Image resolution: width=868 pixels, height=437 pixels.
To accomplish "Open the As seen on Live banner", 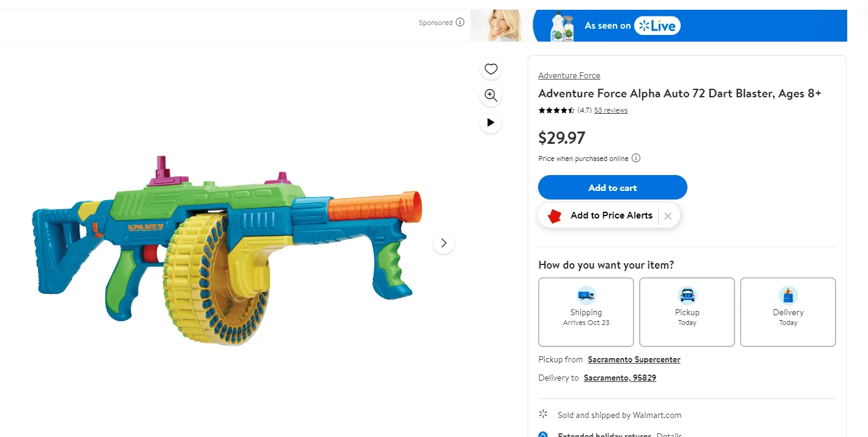I will click(658, 26).
